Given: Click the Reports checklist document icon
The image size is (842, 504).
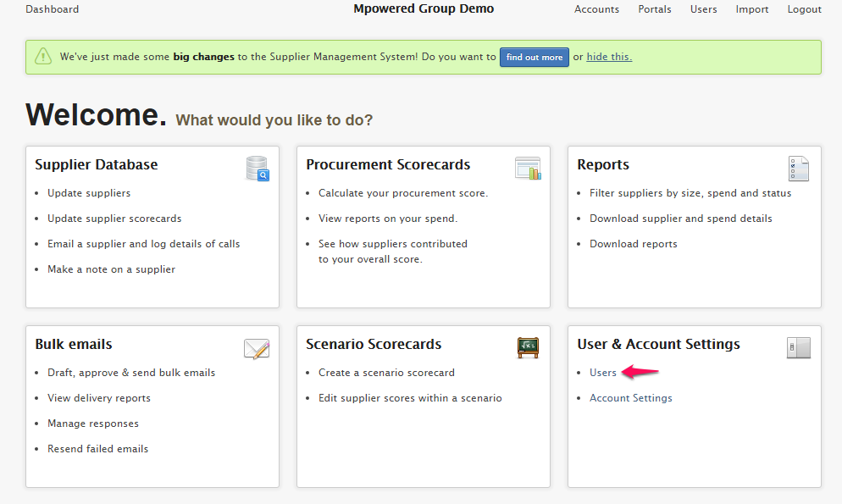Looking at the screenshot, I should 799,169.
